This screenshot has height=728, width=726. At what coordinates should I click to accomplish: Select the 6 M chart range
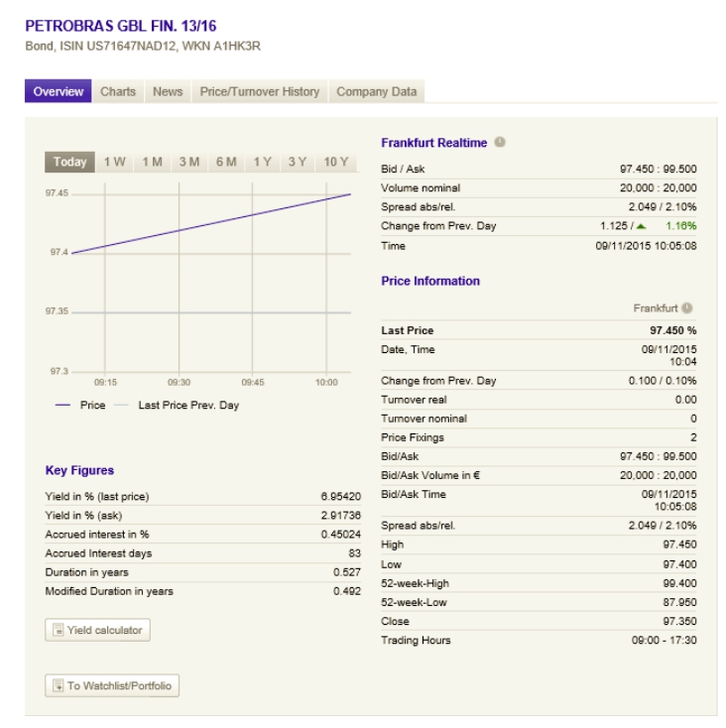coord(226,162)
